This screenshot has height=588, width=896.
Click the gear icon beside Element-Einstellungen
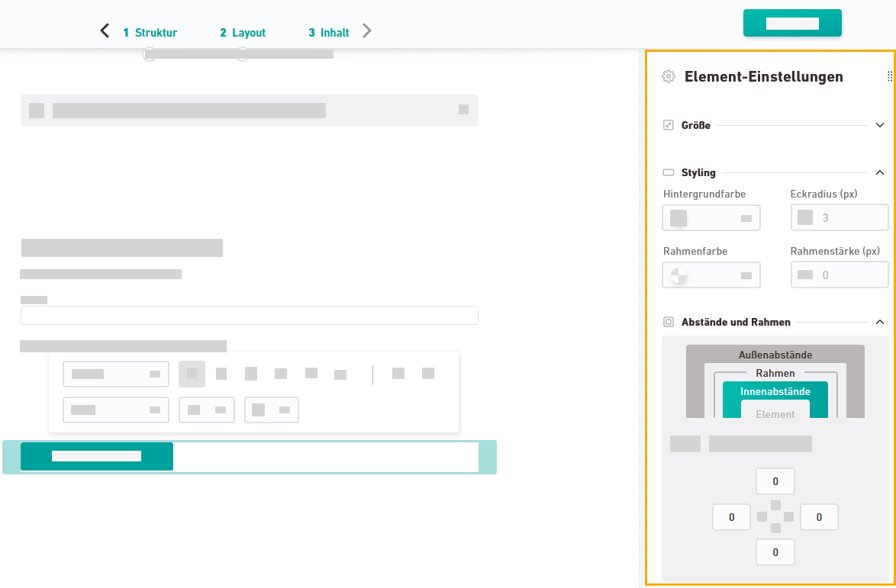669,76
